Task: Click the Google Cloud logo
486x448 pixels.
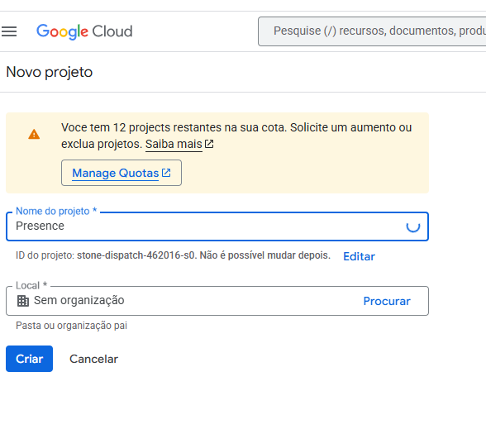Action: [x=84, y=31]
